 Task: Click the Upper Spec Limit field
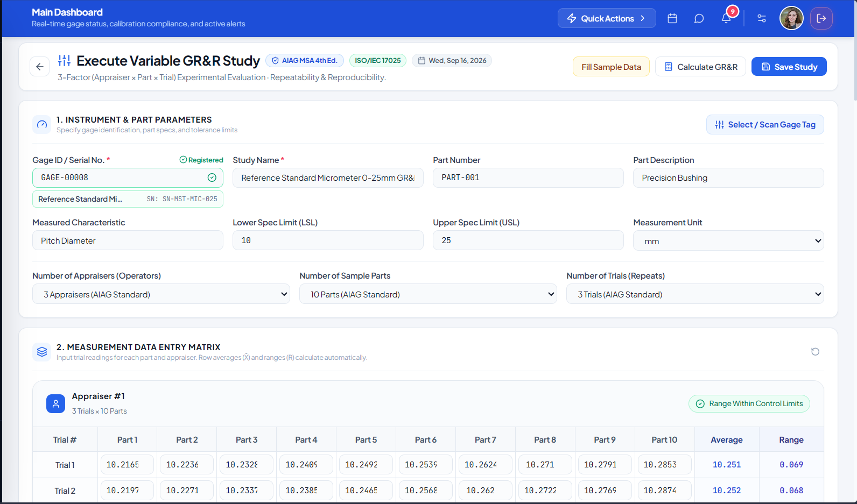click(528, 240)
